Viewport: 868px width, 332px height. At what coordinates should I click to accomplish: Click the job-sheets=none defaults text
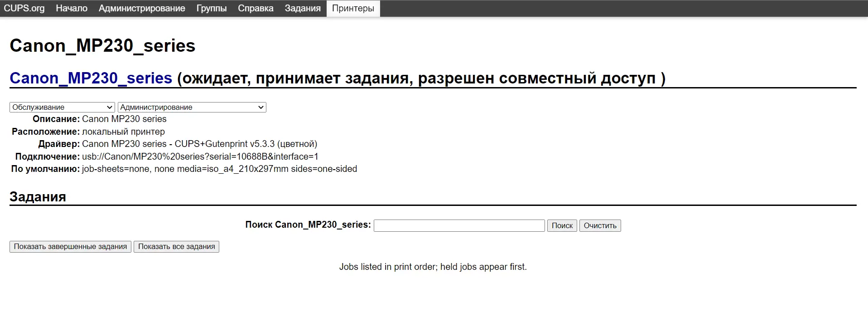pyautogui.click(x=219, y=169)
